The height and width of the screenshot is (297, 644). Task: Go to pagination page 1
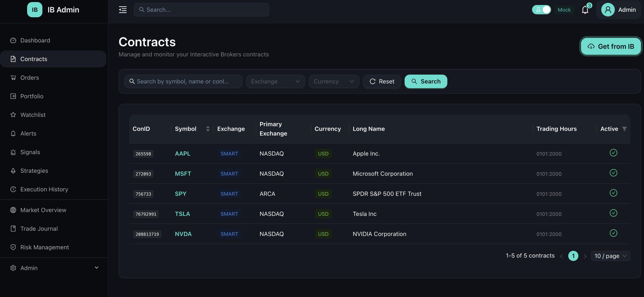(x=573, y=256)
